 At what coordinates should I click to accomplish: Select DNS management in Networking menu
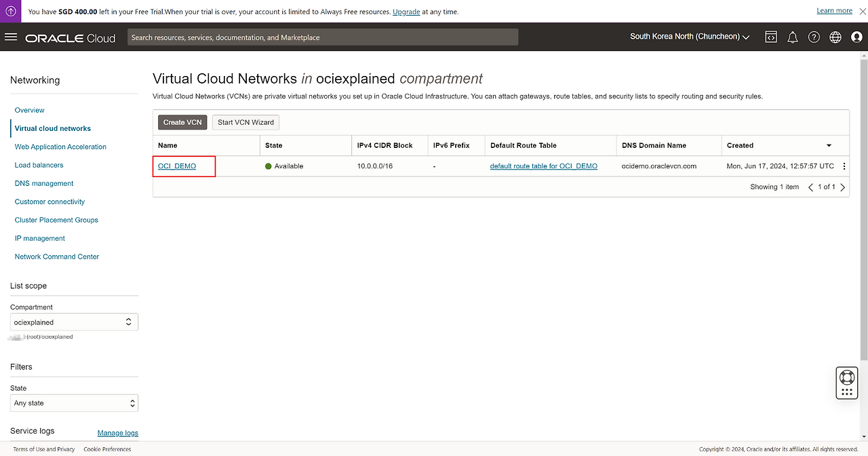click(44, 183)
